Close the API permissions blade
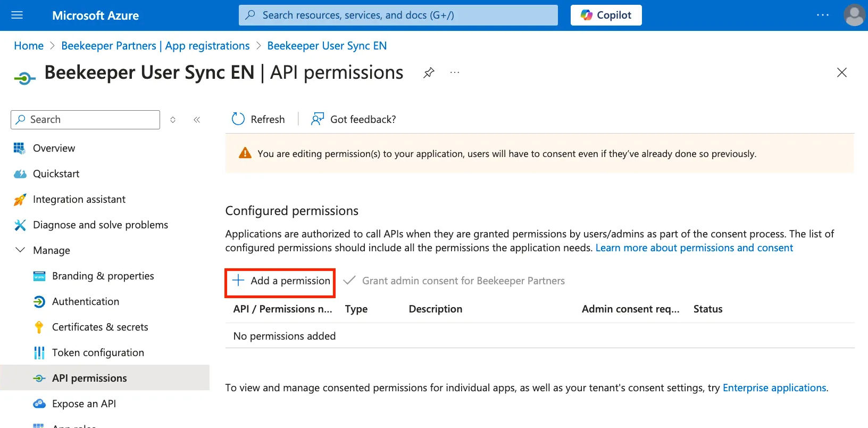Image resolution: width=868 pixels, height=428 pixels. click(841, 72)
